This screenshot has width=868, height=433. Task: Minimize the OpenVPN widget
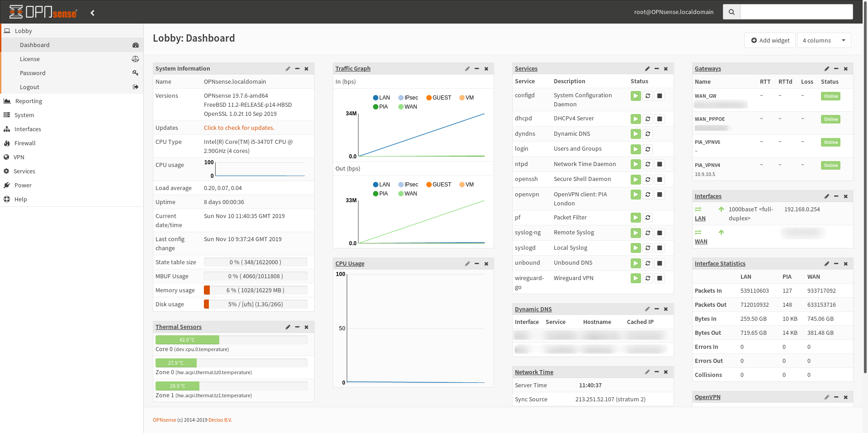point(836,397)
